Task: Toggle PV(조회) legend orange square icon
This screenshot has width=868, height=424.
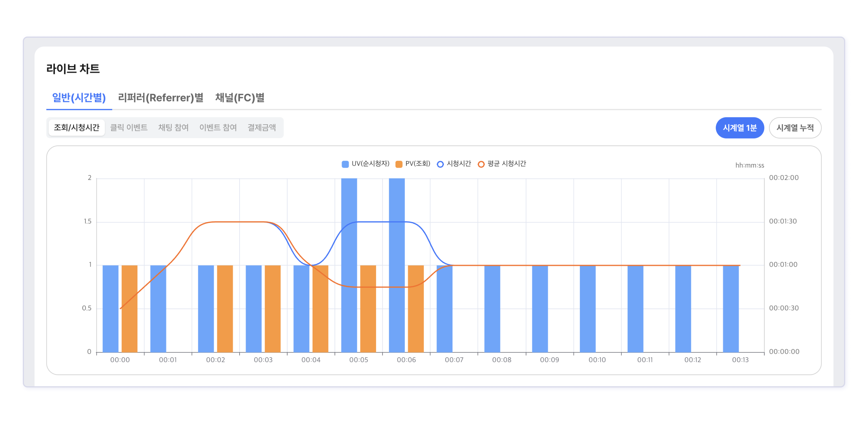Action: point(399,164)
